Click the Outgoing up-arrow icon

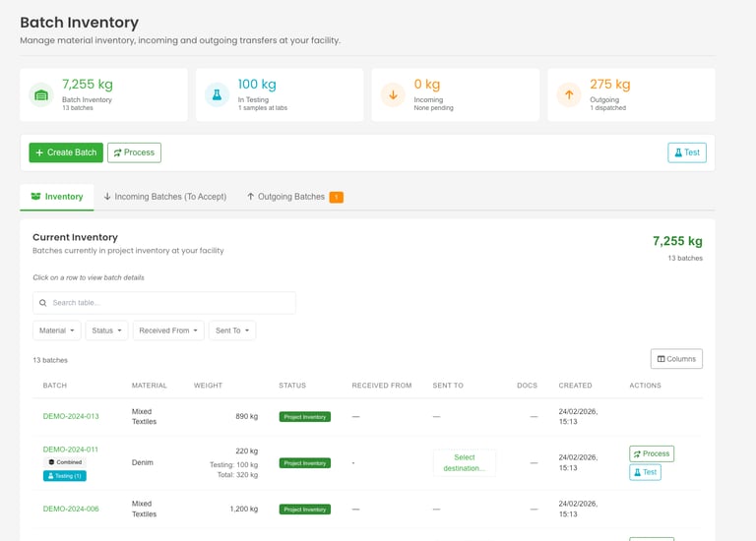click(x=568, y=94)
